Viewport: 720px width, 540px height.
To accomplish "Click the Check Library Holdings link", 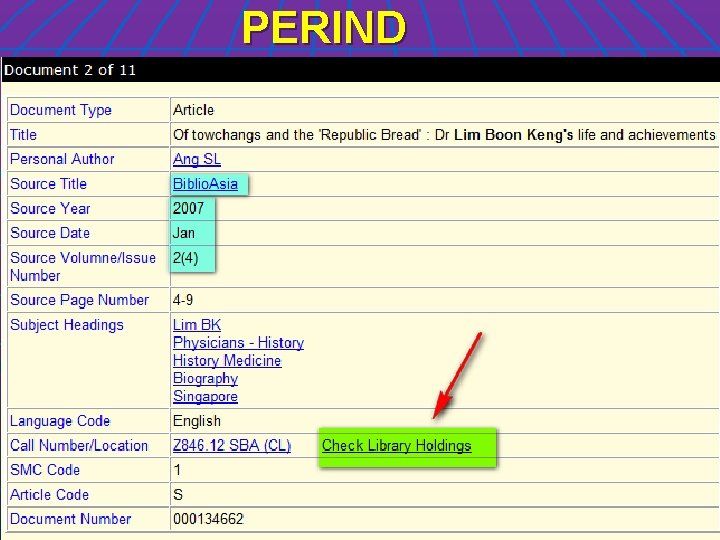I will point(397,445).
